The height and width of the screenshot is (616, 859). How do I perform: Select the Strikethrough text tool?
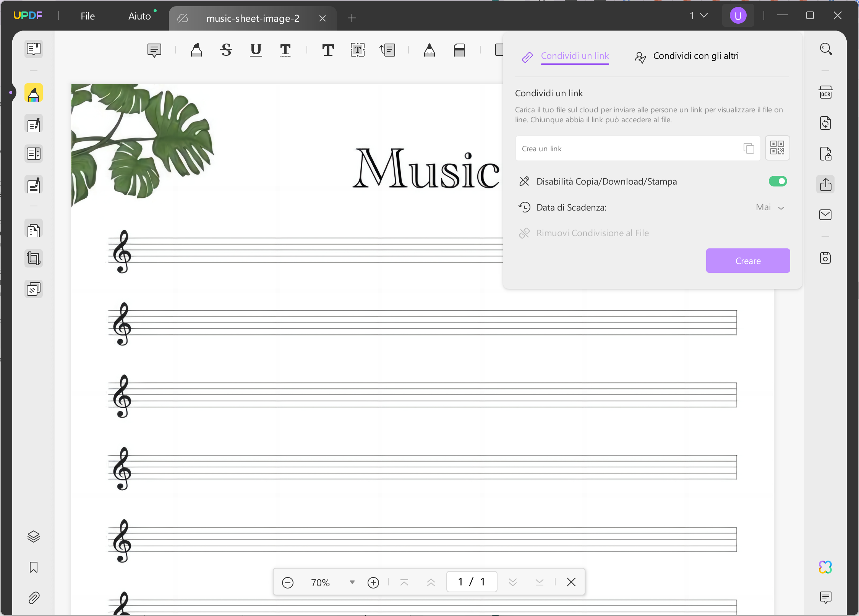pos(226,50)
